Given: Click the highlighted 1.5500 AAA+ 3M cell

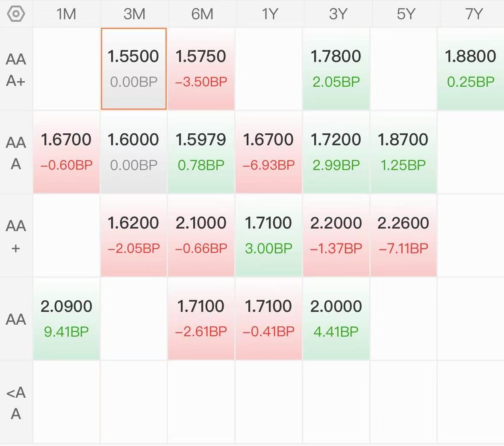Looking at the screenshot, I should coord(134,69).
